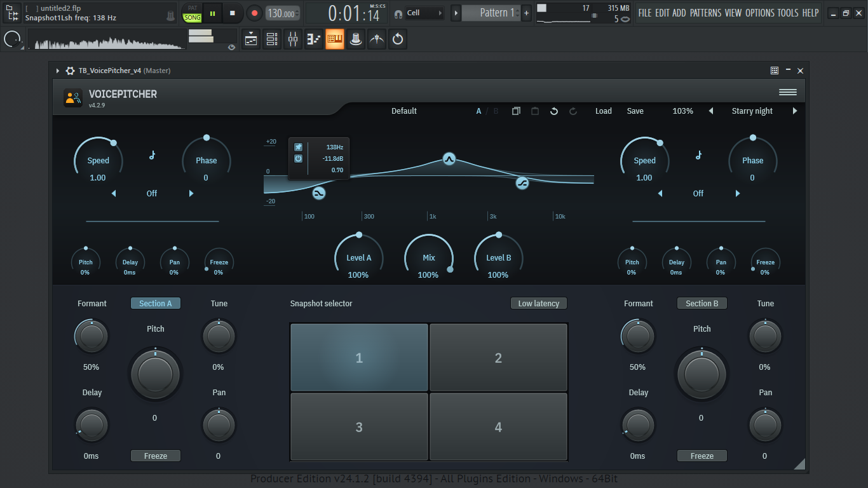Open the mixer toolbar icon
This screenshot has width=868, height=488.
[293, 39]
